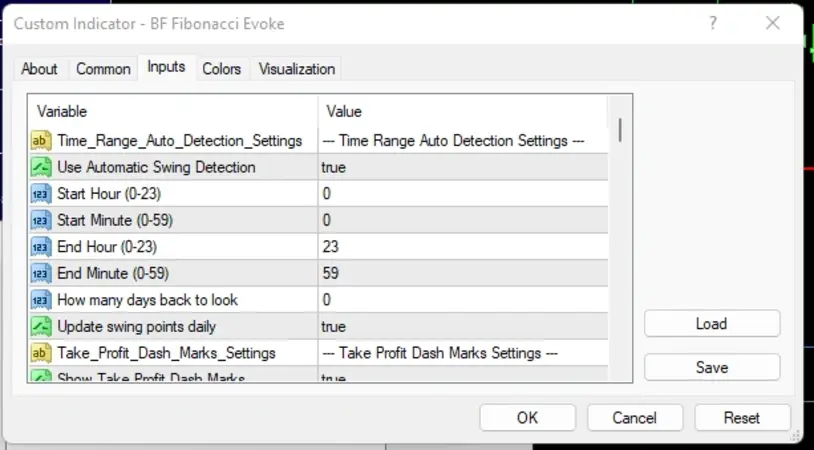
Task: Click integer icon beside End Hour (0-23)
Action: point(41,247)
